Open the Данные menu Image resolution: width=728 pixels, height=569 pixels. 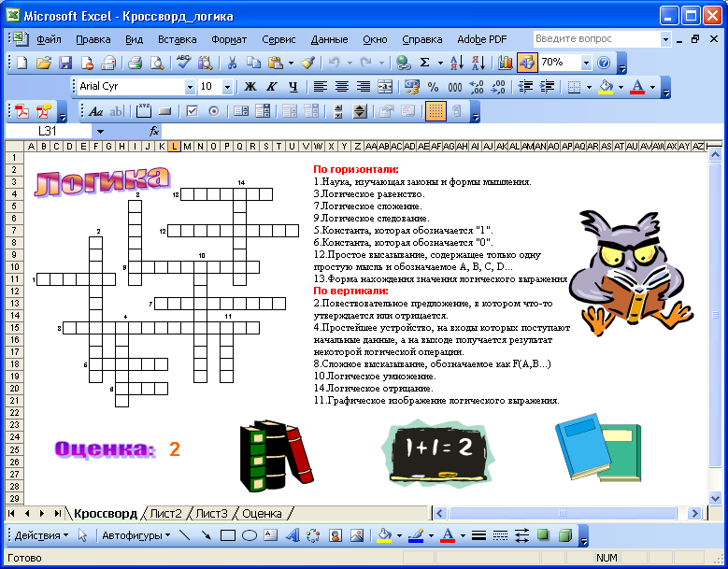(x=329, y=39)
